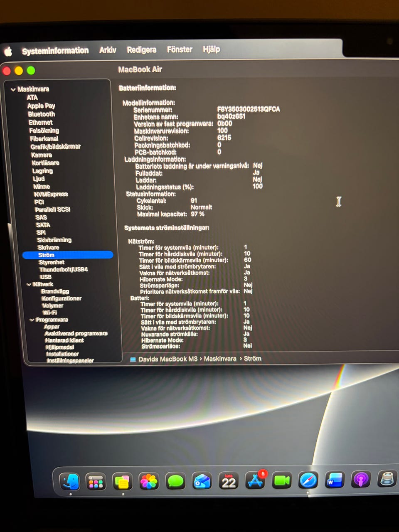Open Photos from the Dock

pyautogui.click(x=149, y=482)
